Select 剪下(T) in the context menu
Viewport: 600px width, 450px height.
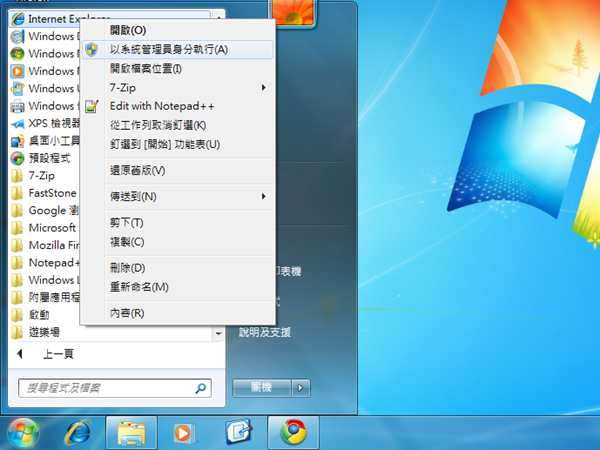(x=178, y=222)
